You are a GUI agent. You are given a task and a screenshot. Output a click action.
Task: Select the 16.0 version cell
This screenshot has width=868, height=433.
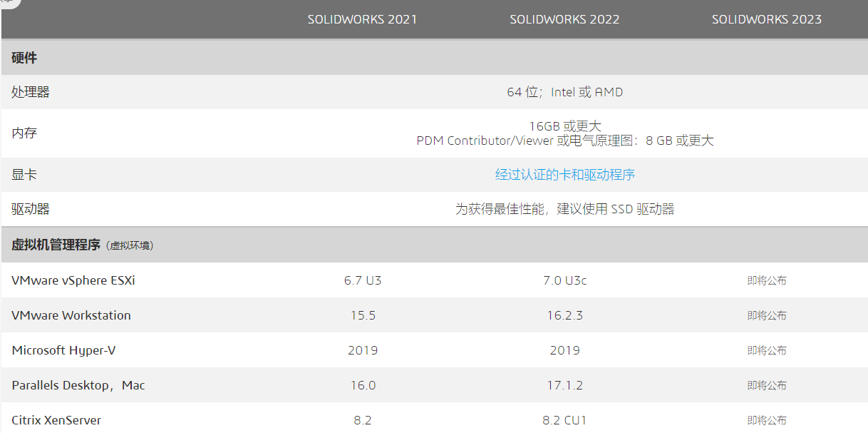[363, 385]
